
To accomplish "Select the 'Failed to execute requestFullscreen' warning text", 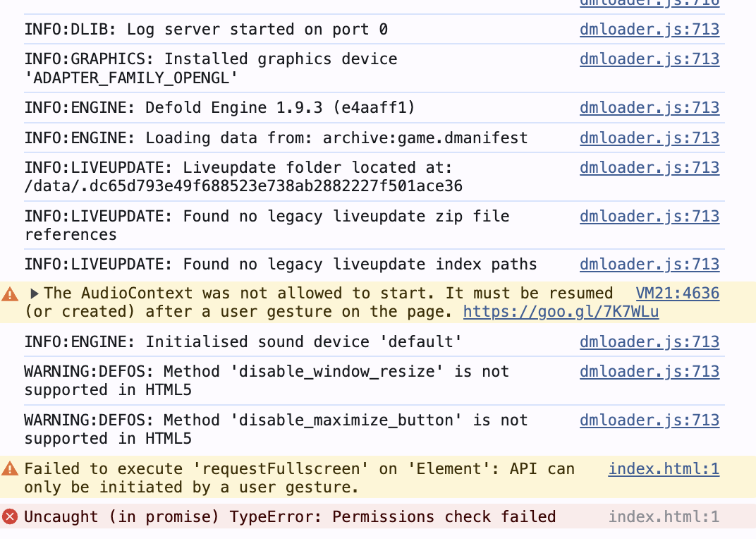I will pos(300,478).
